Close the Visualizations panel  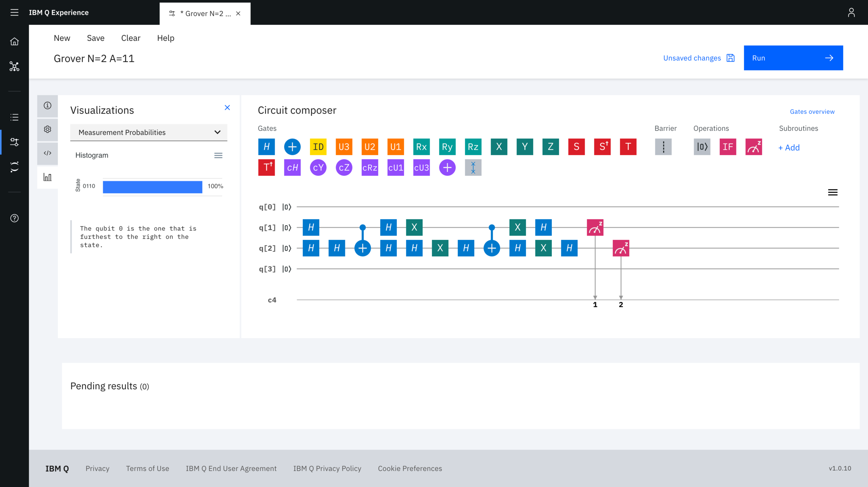227,108
